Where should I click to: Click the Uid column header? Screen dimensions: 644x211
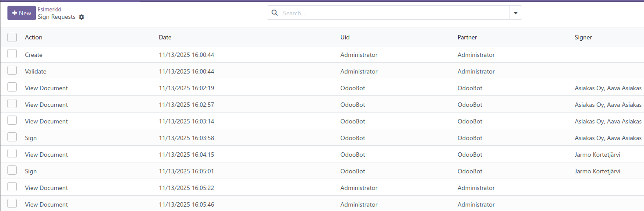pos(345,38)
